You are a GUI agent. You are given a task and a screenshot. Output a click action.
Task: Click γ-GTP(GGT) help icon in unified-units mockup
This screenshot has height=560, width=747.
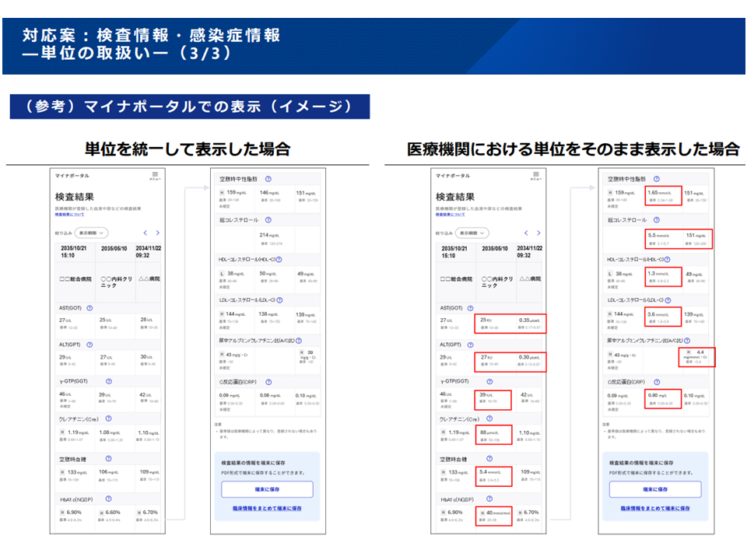(108, 382)
